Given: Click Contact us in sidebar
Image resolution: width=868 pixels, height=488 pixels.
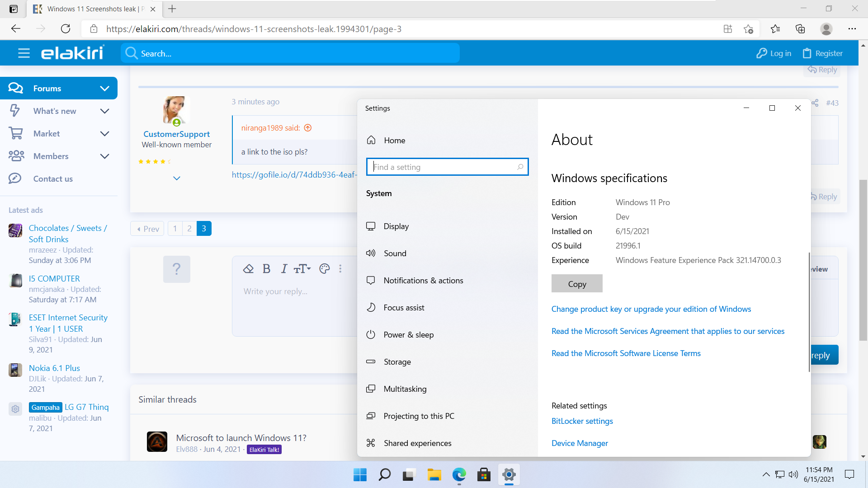Looking at the screenshot, I should 53,179.
